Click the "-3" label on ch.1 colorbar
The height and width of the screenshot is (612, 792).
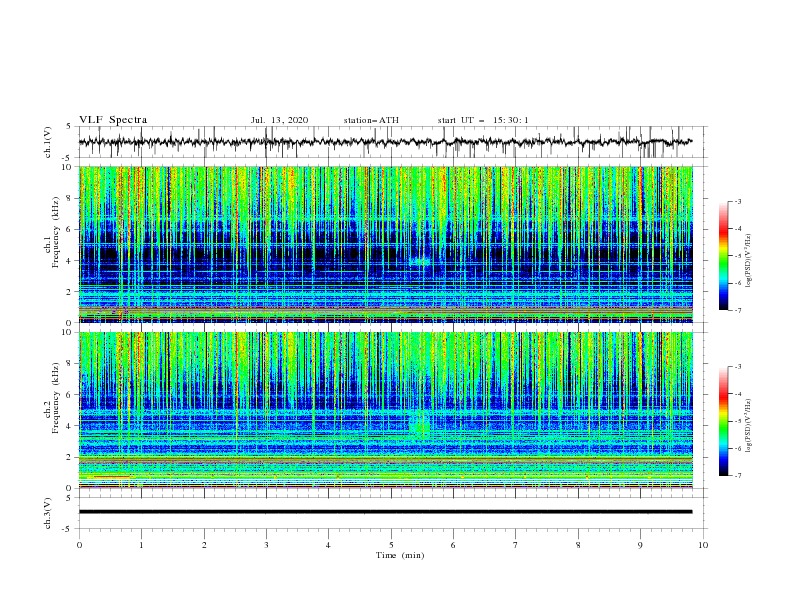click(x=738, y=201)
